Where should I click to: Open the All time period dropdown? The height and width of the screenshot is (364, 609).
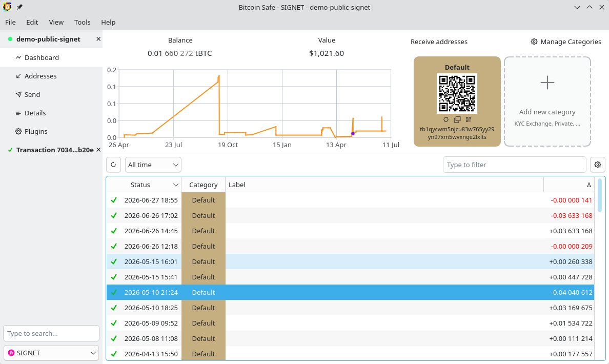coord(153,165)
